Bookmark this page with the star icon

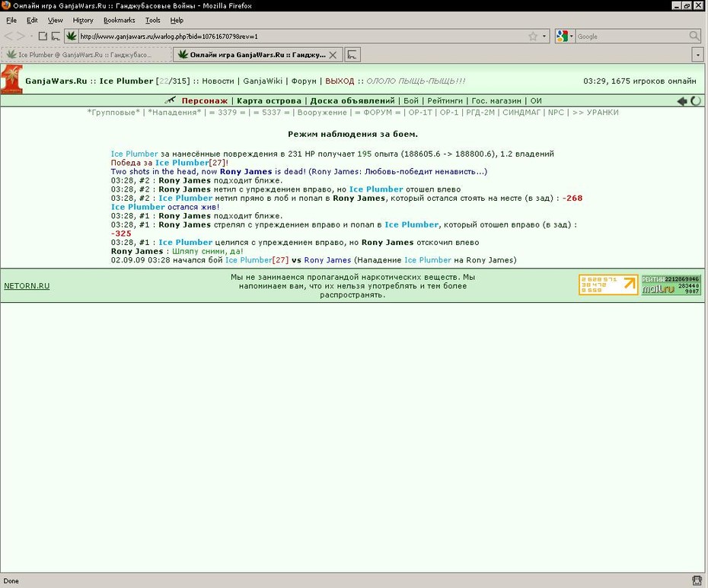pos(533,36)
